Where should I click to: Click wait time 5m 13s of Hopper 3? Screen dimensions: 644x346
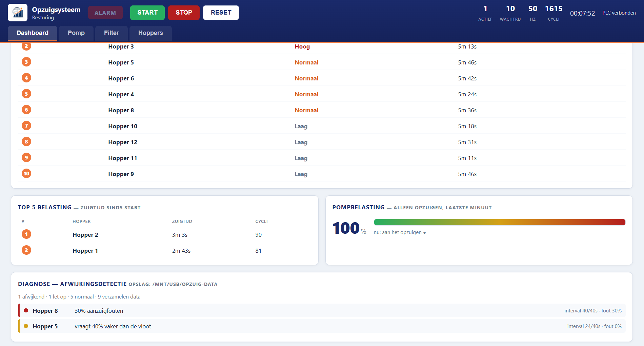pyautogui.click(x=467, y=46)
